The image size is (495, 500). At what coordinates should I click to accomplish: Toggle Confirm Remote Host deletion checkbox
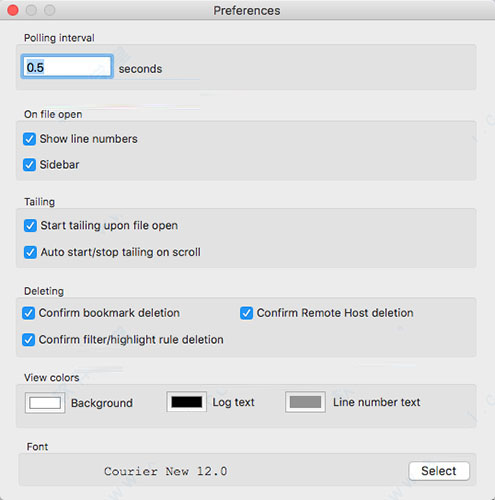click(x=246, y=313)
